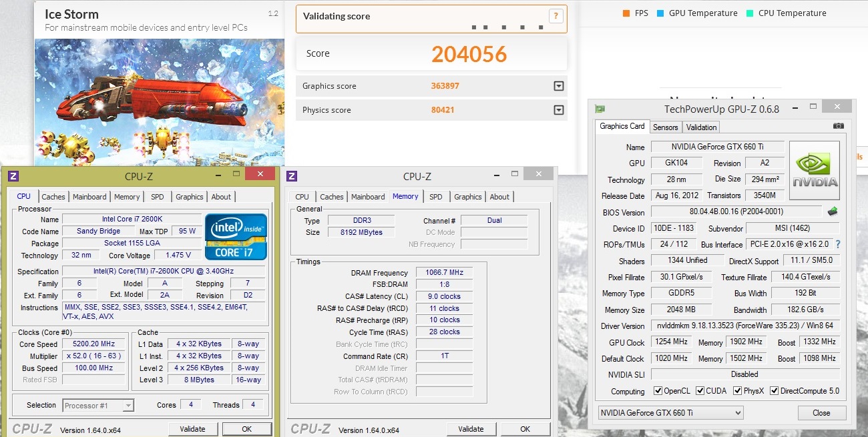Viewport: 868px width, 437px height.
Task: Click the GPU-Z title bar app icon
Action: (600, 109)
